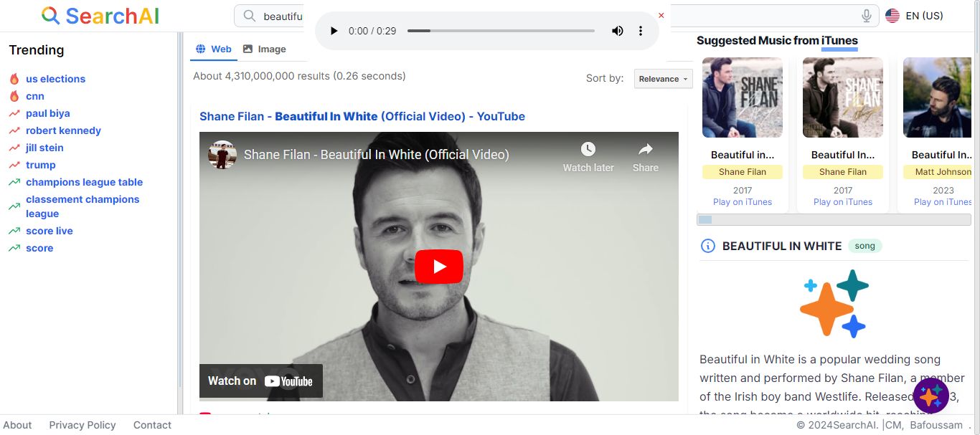Open the audio player's three-dot options menu

pos(641,31)
